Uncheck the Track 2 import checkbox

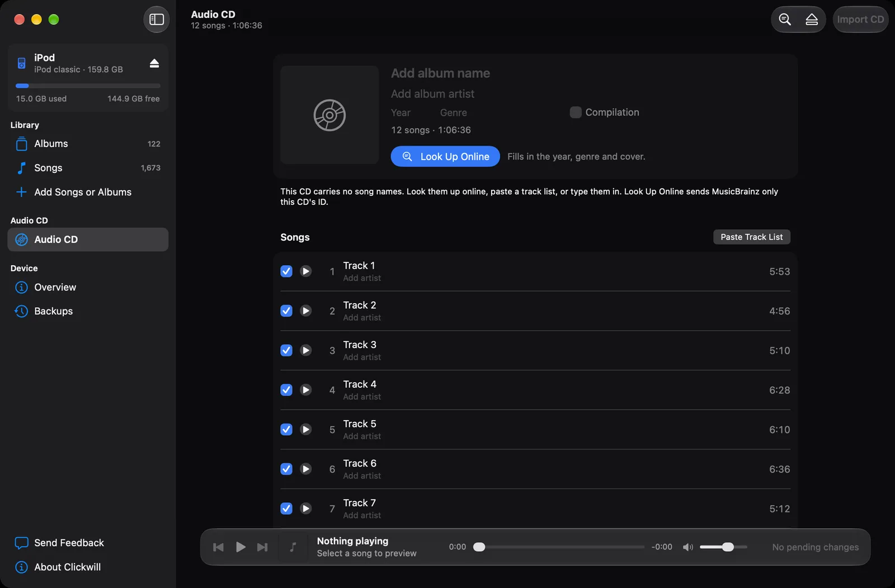pyautogui.click(x=286, y=311)
